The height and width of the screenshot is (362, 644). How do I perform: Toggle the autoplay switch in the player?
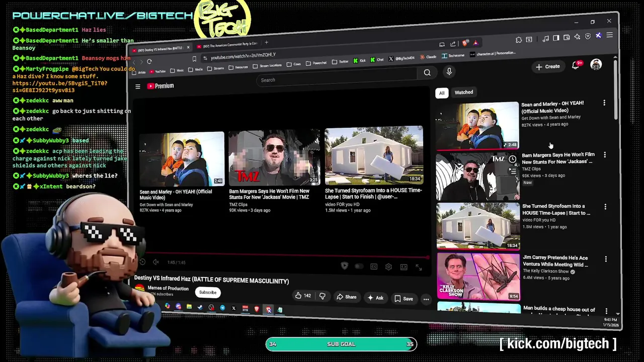point(359,266)
